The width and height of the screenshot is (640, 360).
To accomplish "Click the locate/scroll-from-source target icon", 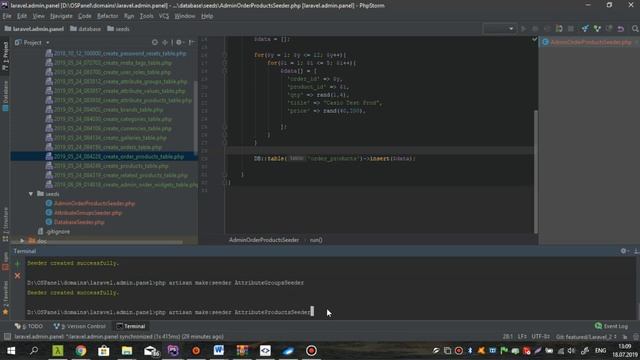I will click(155, 42).
